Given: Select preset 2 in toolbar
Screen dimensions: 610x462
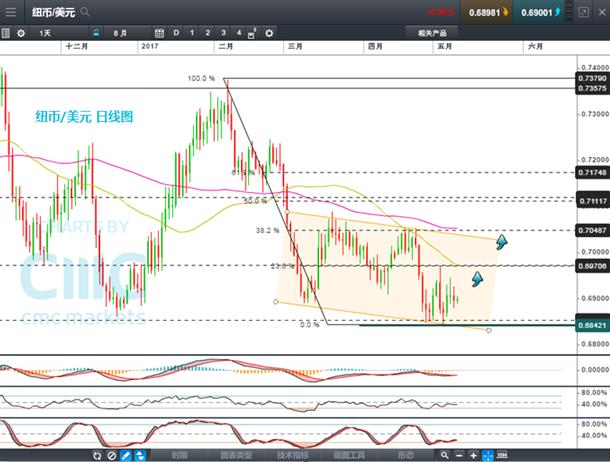Looking at the screenshot, I should [207, 33].
